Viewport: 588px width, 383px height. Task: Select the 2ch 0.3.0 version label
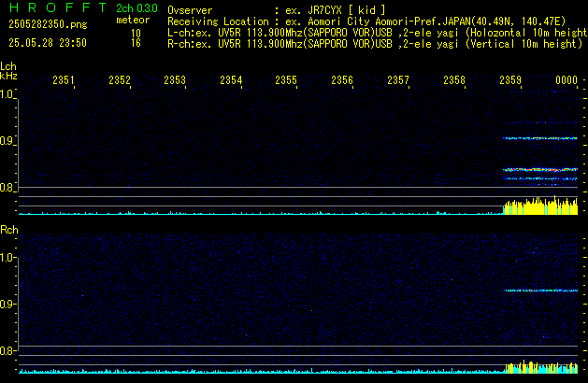tap(136, 8)
